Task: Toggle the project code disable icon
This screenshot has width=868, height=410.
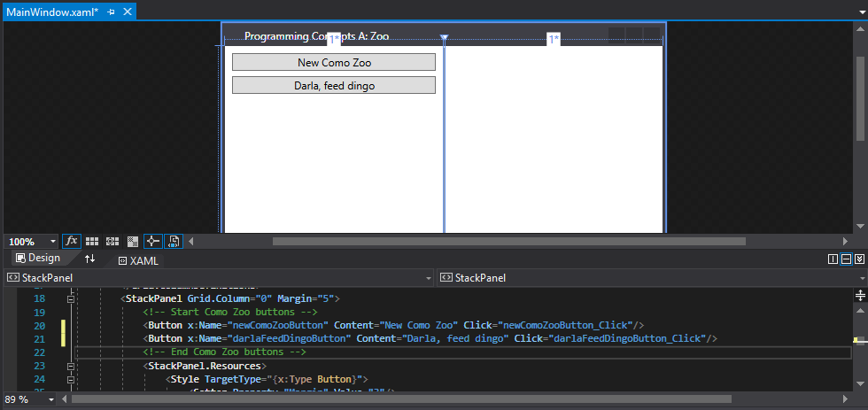Action: pyautogui.click(x=174, y=241)
